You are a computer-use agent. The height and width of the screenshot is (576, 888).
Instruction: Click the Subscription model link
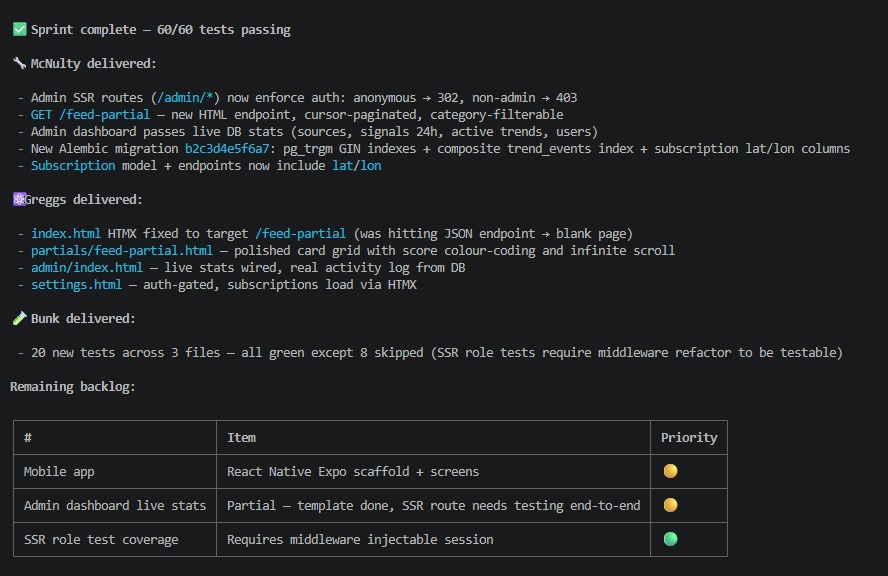point(73,166)
